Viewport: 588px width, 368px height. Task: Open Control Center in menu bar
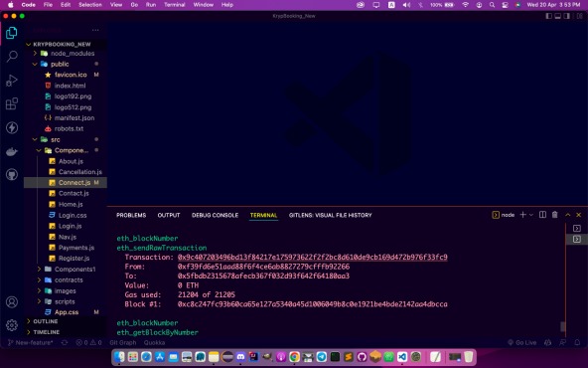point(506,5)
